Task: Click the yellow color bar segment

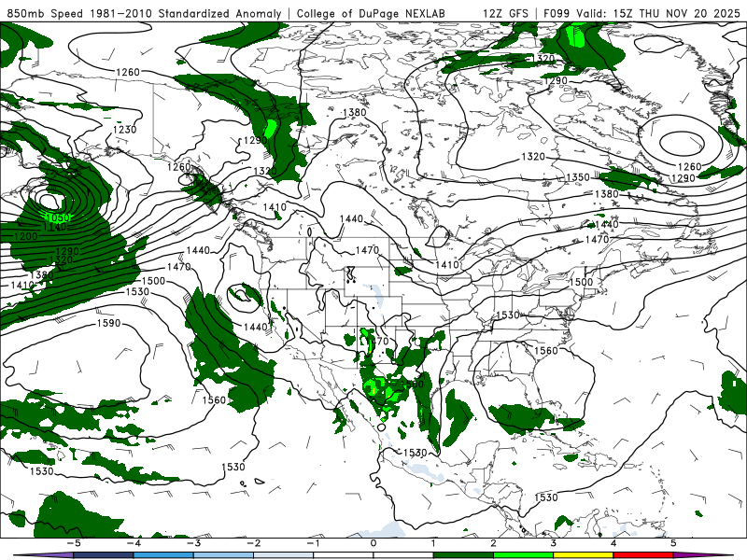Action: click(583, 555)
